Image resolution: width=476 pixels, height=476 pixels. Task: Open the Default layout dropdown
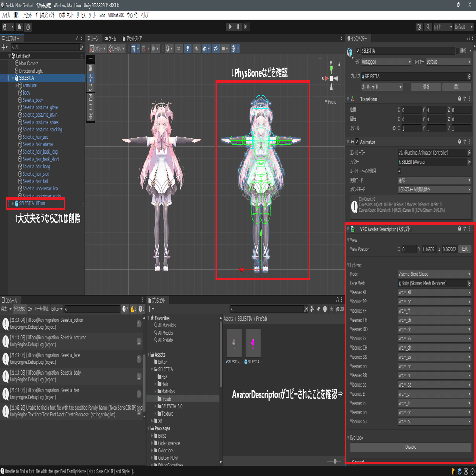[464, 27]
